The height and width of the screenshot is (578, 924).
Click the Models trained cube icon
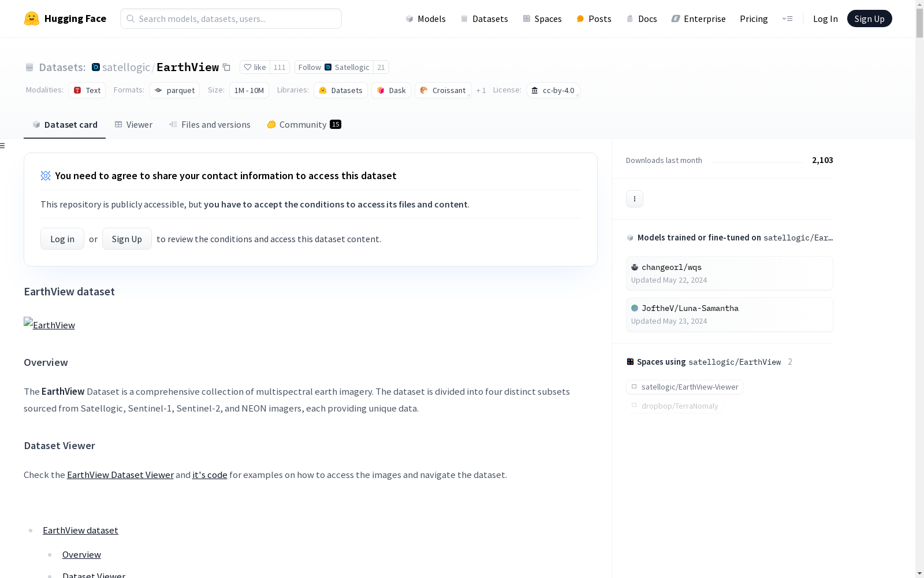(630, 238)
